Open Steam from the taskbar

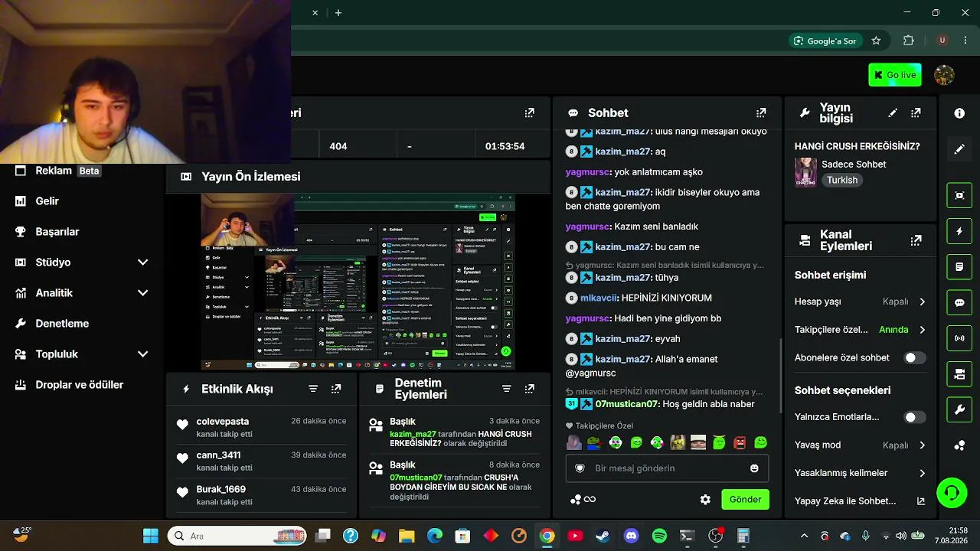603,536
